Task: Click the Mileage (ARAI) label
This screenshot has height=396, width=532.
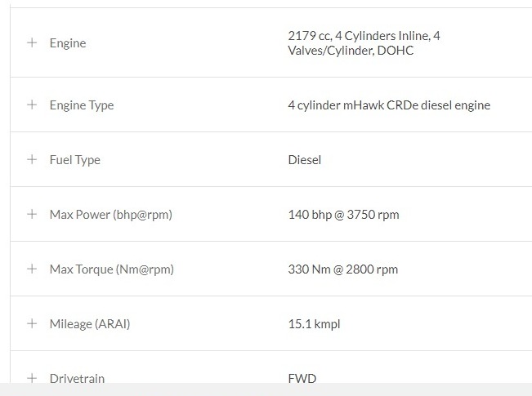Action: tap(90, 324)
